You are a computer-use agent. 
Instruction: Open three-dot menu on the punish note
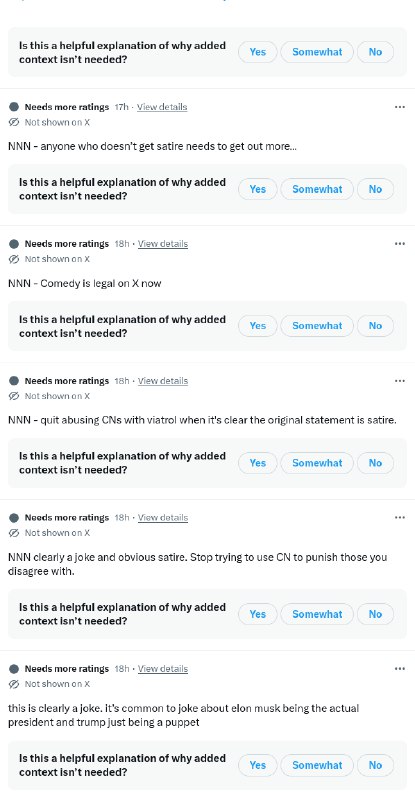tap(400, 517)
